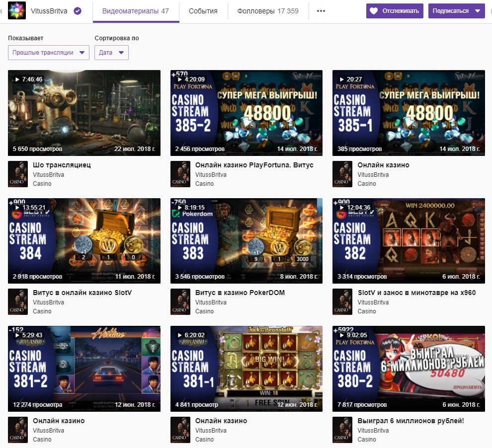Open the Витус в казино PokerDOM title

pos(240,293)
